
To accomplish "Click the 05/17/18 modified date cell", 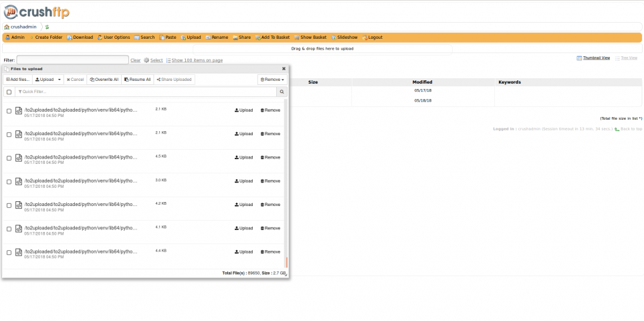I will [x=423, y=91].
